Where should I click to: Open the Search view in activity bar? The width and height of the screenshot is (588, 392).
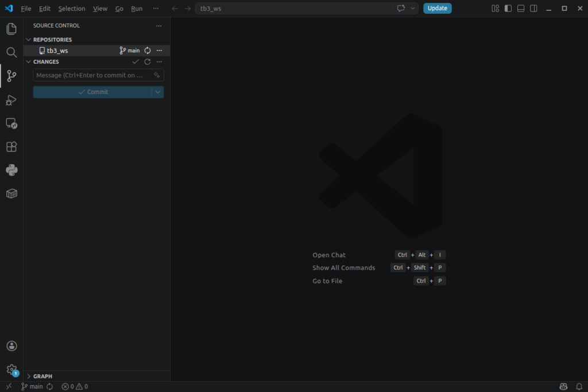coord(11,52)
